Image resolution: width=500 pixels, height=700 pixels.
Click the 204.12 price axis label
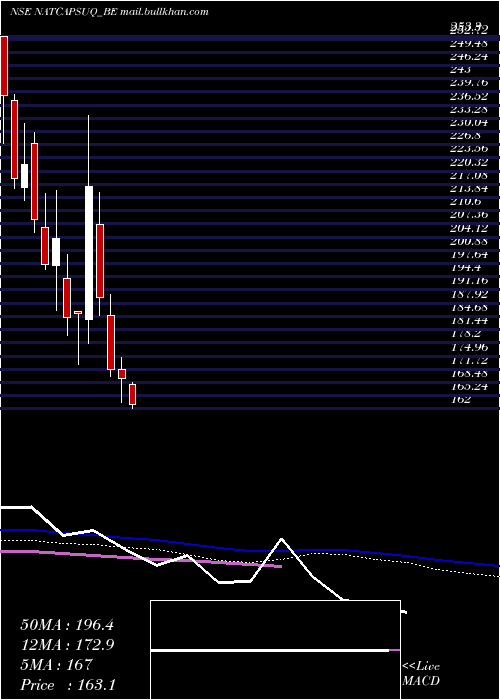pyautogui.click(x=468, y=228)
